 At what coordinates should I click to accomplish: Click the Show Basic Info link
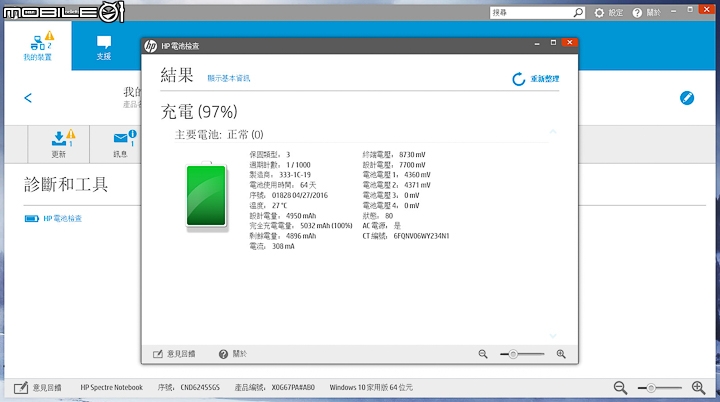(x=229, y=79)
